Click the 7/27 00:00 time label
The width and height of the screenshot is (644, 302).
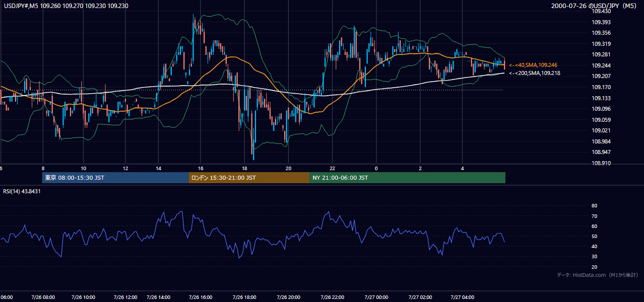click(376, 297)
